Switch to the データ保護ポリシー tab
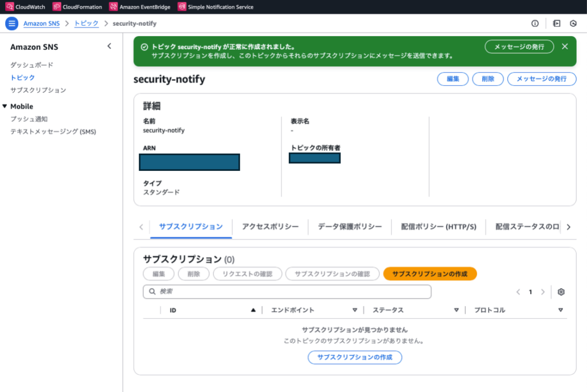The width and height of the screenshot is (587, 392). 350,226
